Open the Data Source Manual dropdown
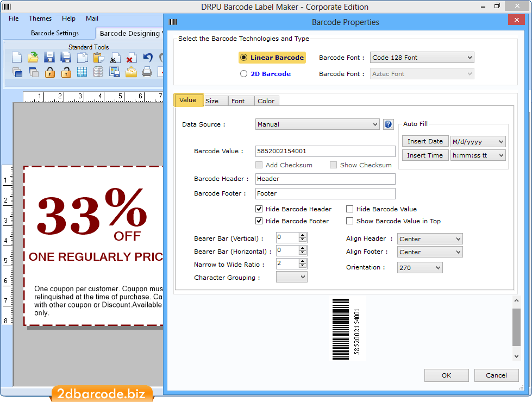The width and height of the screenshot is (532, 402). coord(317,124)
